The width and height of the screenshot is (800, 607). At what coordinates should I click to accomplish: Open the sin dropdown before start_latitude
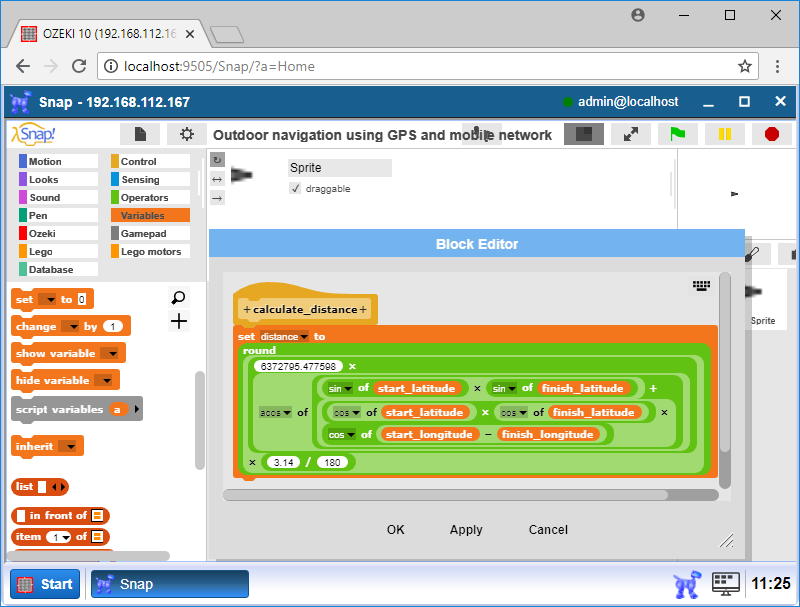click(340, 389)
